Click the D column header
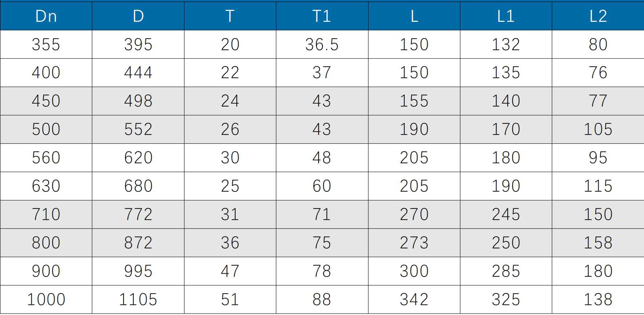 click(x=138, y=16)
